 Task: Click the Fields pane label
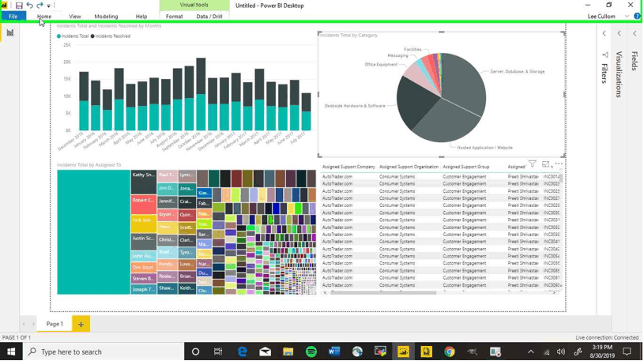click(x=635, y=61)
